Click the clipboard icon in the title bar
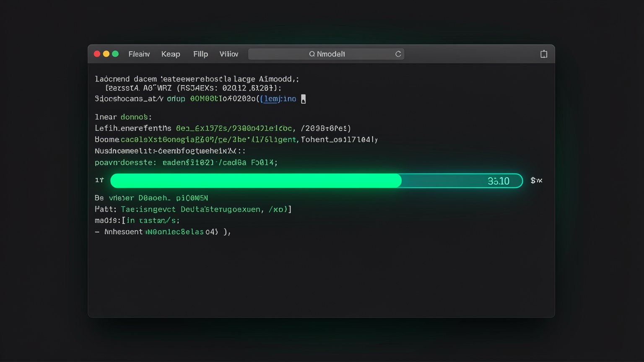The image size is (644, 362). 544,54
